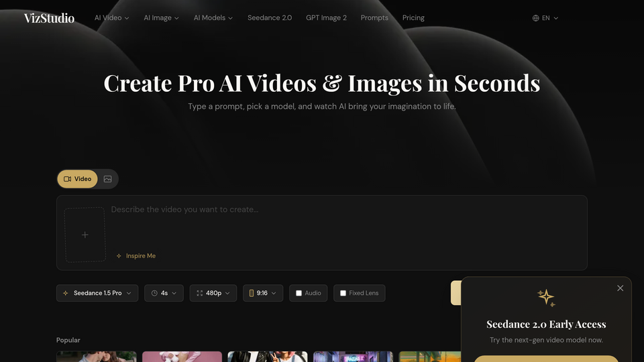Click the sparkle icon in the popup
644x362 pixels.
tap(546, 298)
